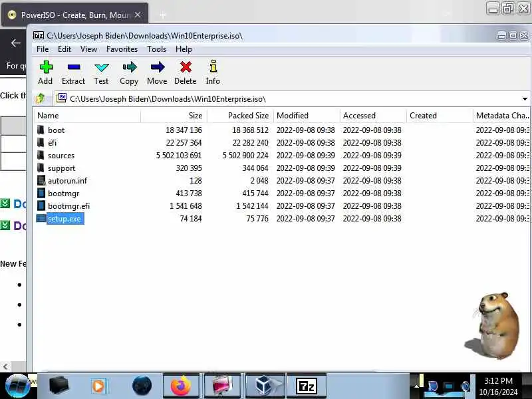
Task: Open VirtualBox from the taskbar
Action: click(x=265, y=386)
